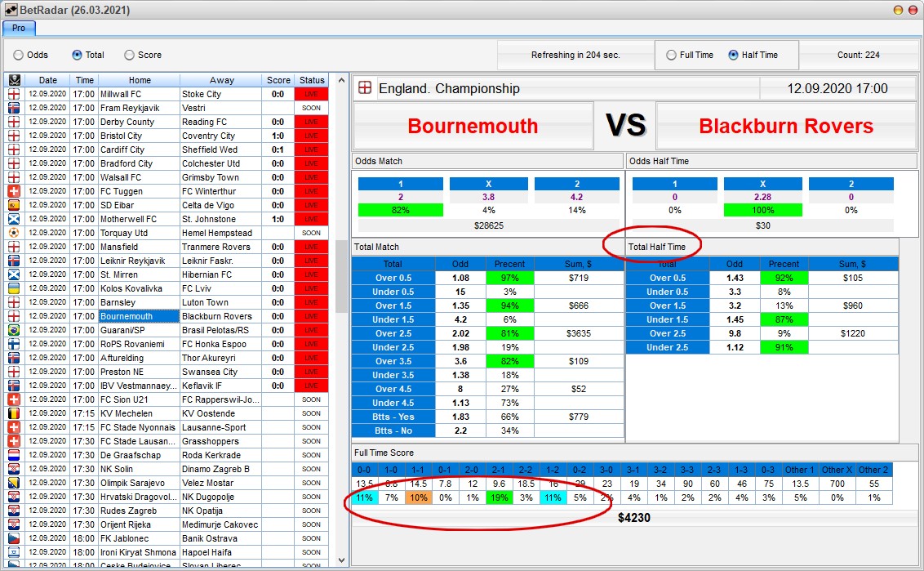Click Scotland flag in Motherwell FC row

(x=14, y=219)
